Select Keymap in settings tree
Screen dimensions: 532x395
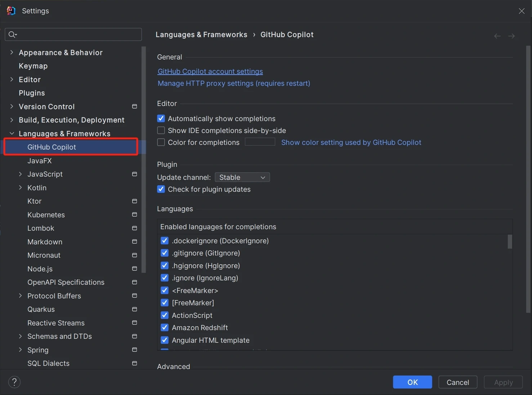coord(33,66)
